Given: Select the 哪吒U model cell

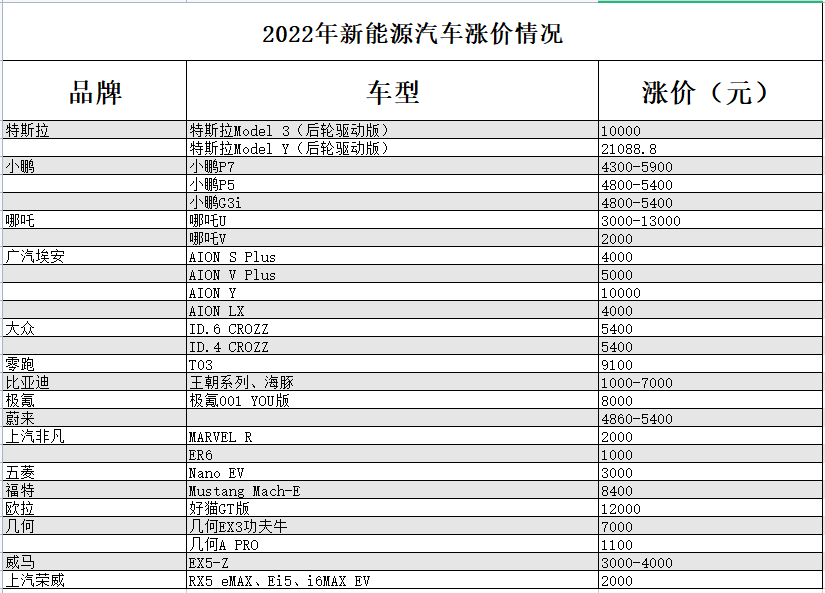Looking at the screenshot, I should [x=392, y=220].
